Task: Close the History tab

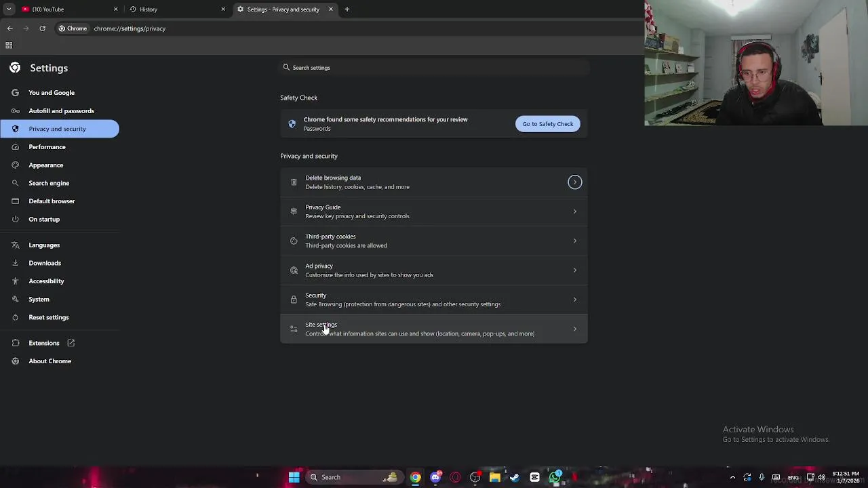Action: pyautogui.click(x=223, y=9)
